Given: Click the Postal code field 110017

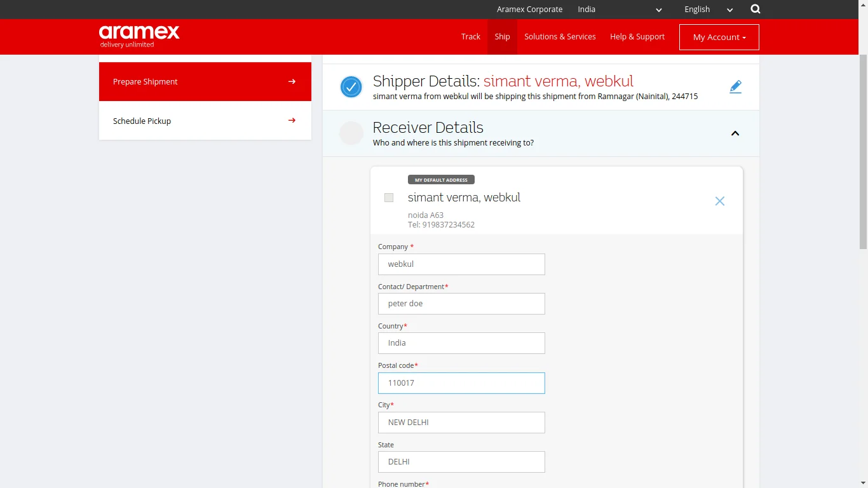Looking at the screenshot, I should pyautogui.click(x=461, y=383).
